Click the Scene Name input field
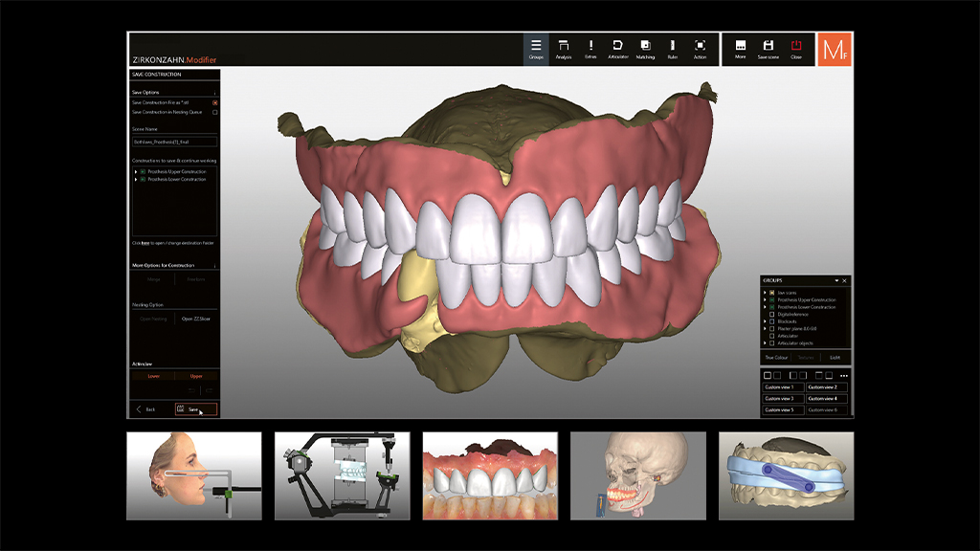The width and height of the screenshot is (980, 551). [x=175, y=142]
